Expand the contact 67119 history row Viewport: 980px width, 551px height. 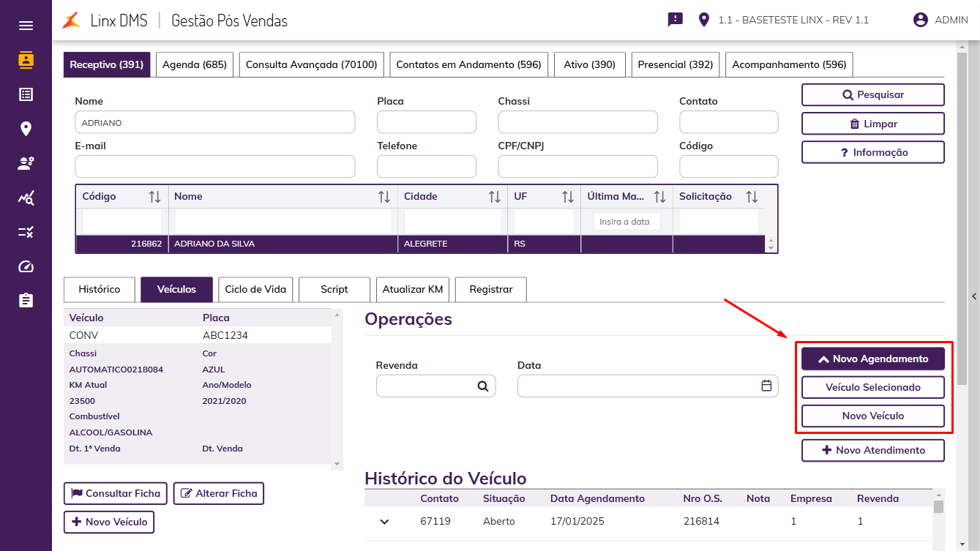pyautogui.click(x=384, y=522)
